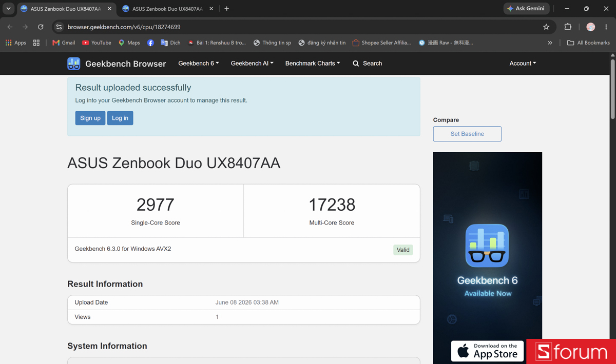
Task: Click the Valid status badge
Action: tap(403, 250)
